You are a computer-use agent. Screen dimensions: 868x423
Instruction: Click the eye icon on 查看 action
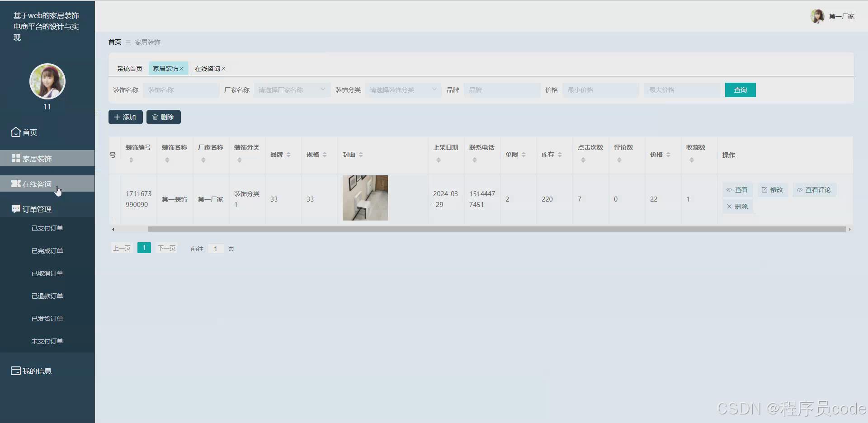click(729, 190)
